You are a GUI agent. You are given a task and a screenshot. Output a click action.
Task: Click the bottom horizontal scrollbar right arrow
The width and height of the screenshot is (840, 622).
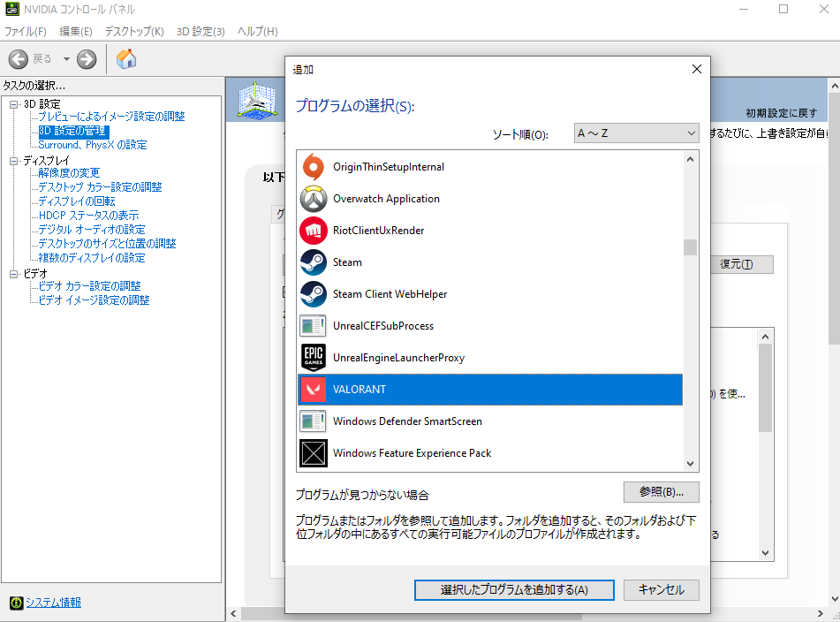coord(821,614)
